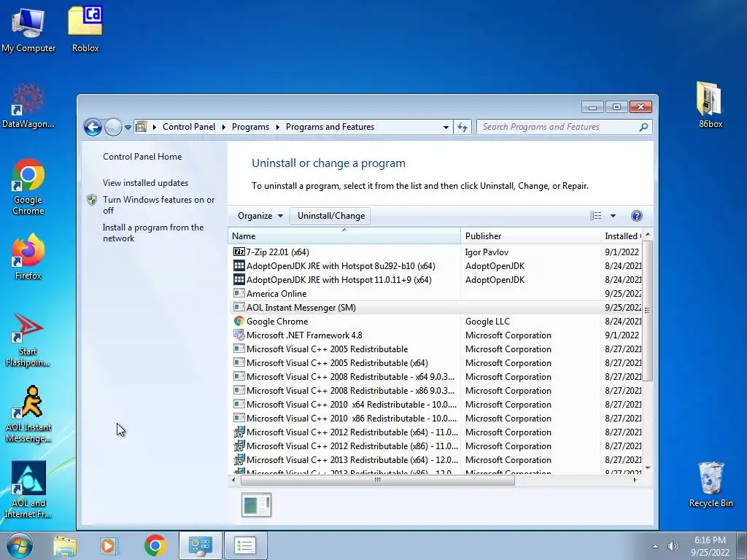Select the Recycle Bin icon
The width and height of the screenshot is (747, 560).
(x=711, y=484)
